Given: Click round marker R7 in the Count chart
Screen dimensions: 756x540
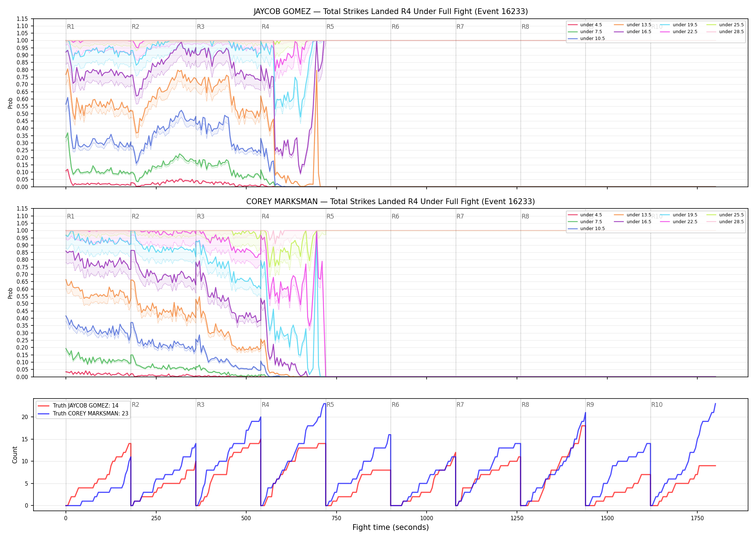Looking at the screenshot, I should [460, 405].
